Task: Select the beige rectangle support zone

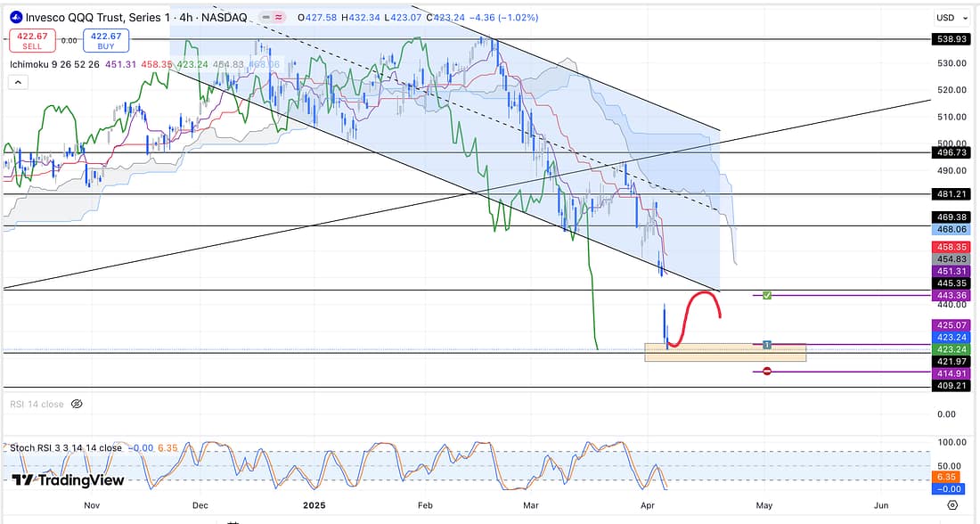Action: [x=724, y=353]
